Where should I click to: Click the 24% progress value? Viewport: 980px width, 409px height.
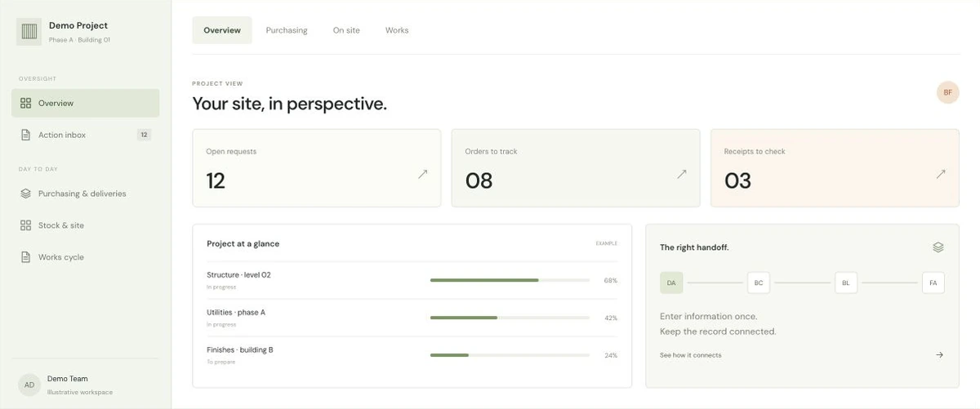[611, 356]
